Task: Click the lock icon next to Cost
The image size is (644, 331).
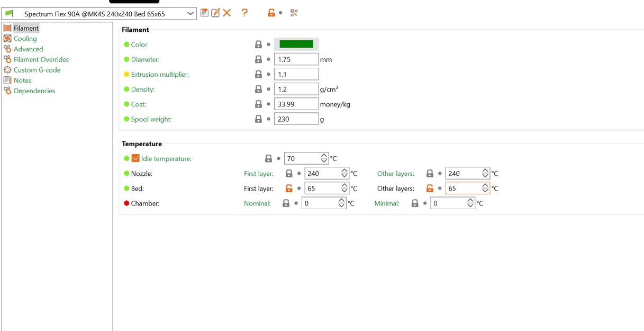Action: (259, 104)
